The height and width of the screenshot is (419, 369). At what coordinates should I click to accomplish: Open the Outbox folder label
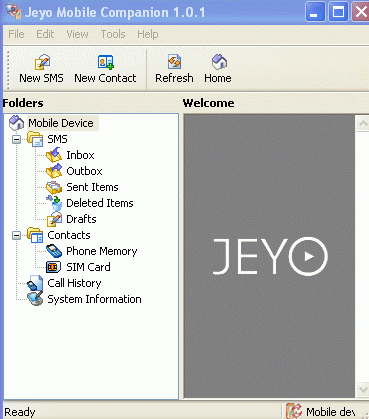click(84, 171)
